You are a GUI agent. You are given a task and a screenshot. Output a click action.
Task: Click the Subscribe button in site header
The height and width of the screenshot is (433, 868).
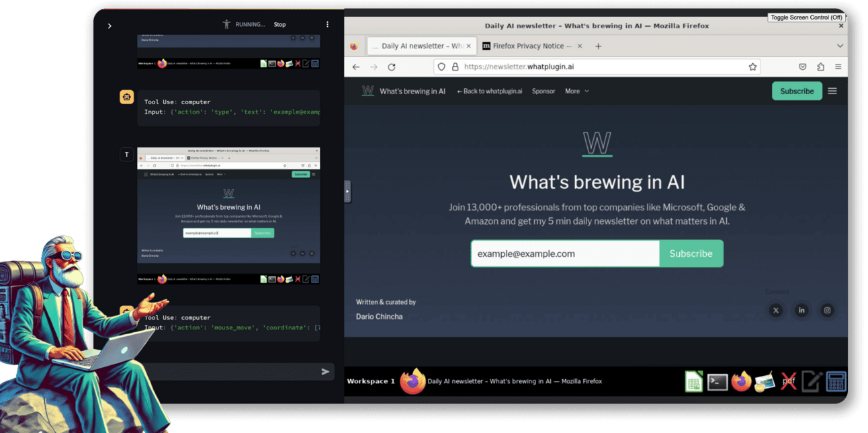pos(797,91)
